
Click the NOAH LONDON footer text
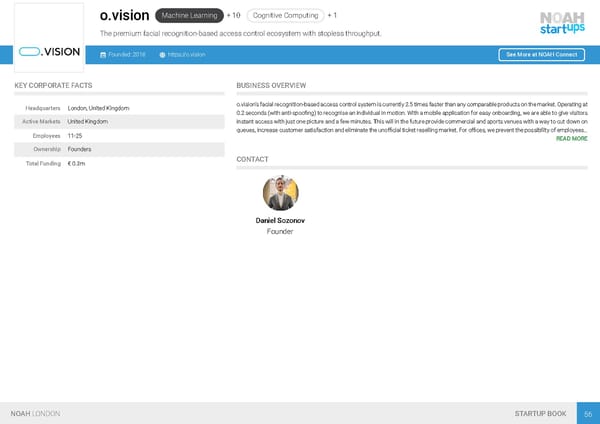pos(35,413)
